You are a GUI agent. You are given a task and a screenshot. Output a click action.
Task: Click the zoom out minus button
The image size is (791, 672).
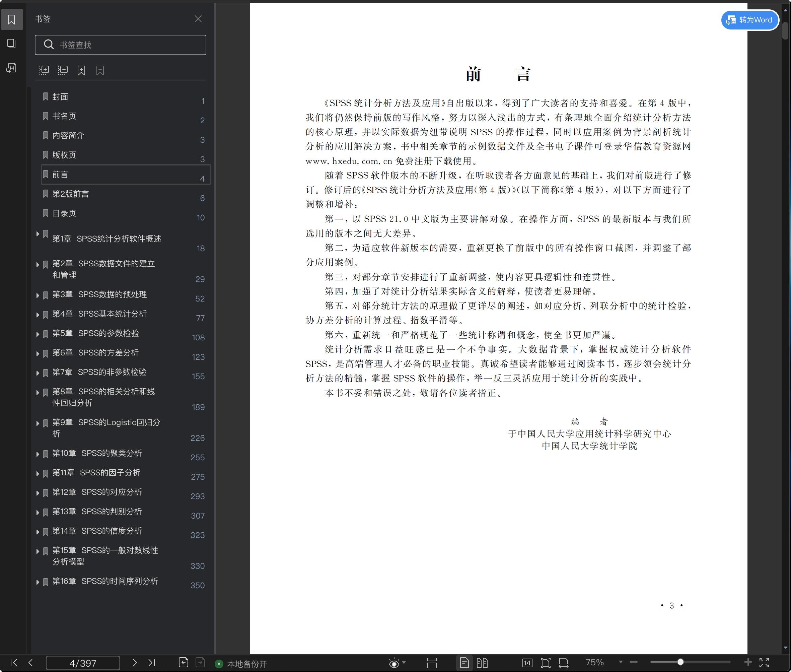pyautogui.click(x=634, y=662)
